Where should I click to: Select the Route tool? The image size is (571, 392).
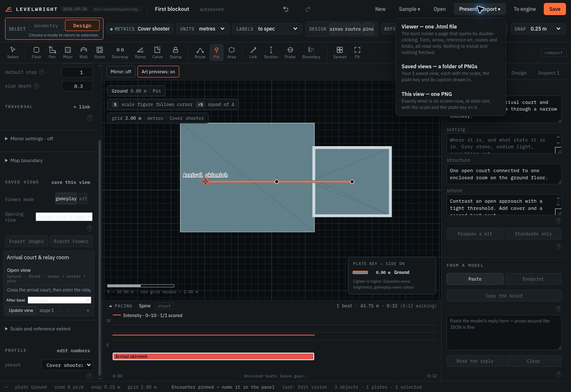pos(200,52)
